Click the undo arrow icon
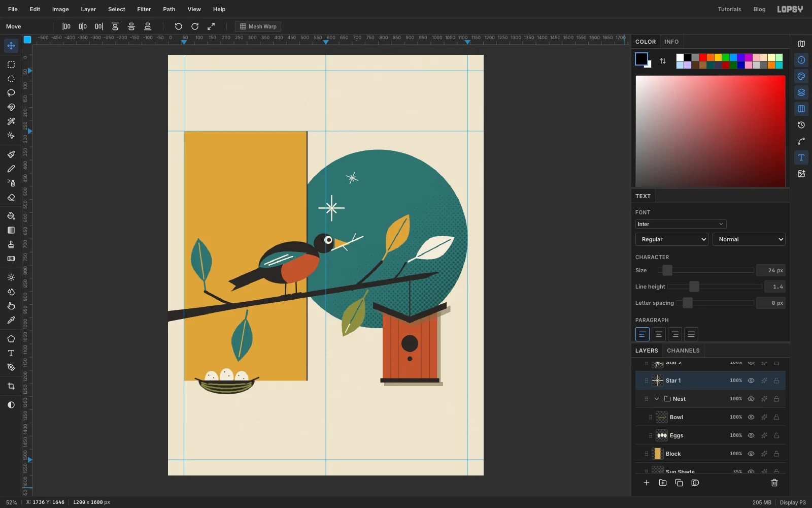 (x=179, y=26)
